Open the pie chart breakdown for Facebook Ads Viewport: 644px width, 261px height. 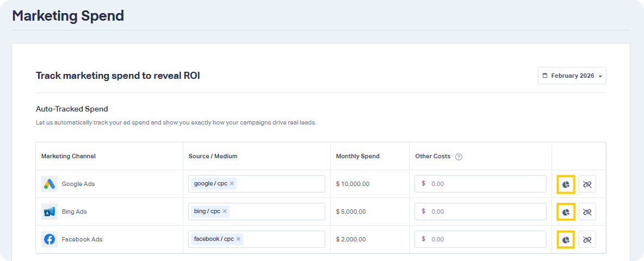[x=566, y=240]
